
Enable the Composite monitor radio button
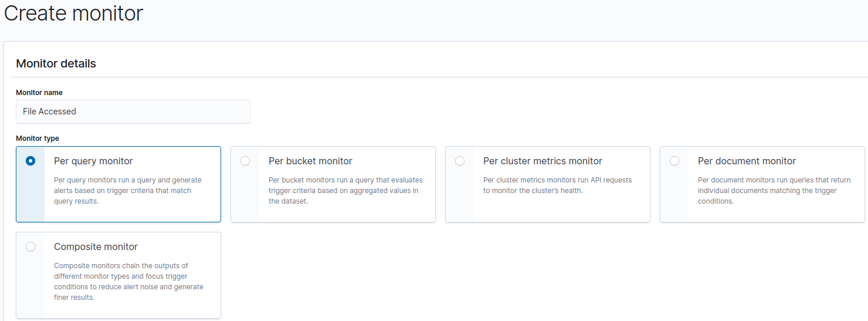[30, 246]
